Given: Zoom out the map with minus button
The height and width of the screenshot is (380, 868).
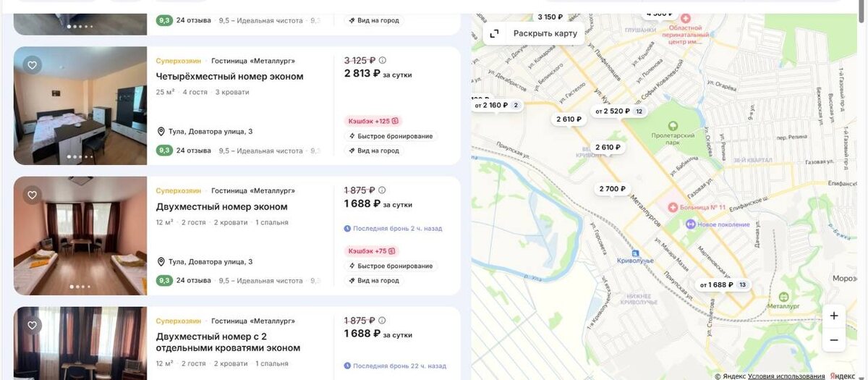Looking at the screenshot, I should tap(834, 339).
